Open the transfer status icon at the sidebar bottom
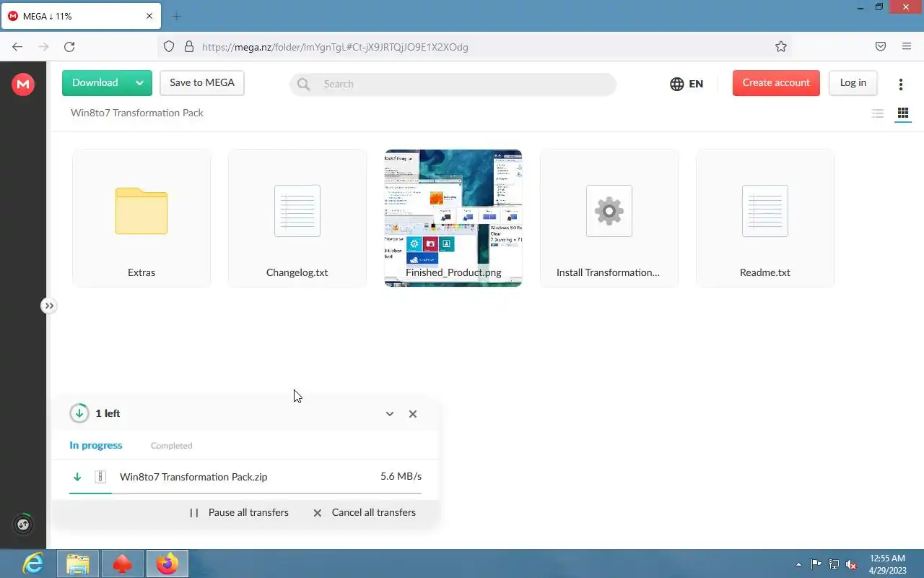924x578 pixels. pos(23,525)
